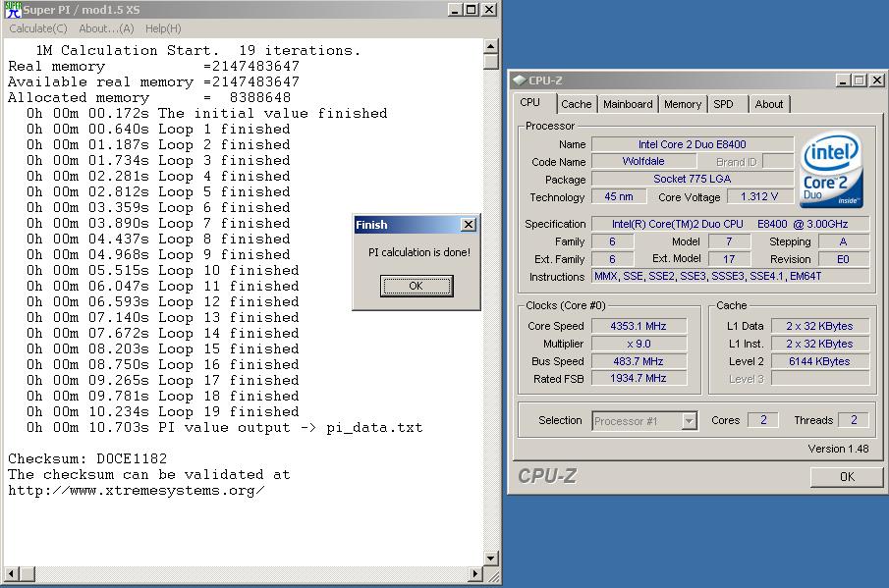
Task: Click the Model value 7
Action: 729,241
